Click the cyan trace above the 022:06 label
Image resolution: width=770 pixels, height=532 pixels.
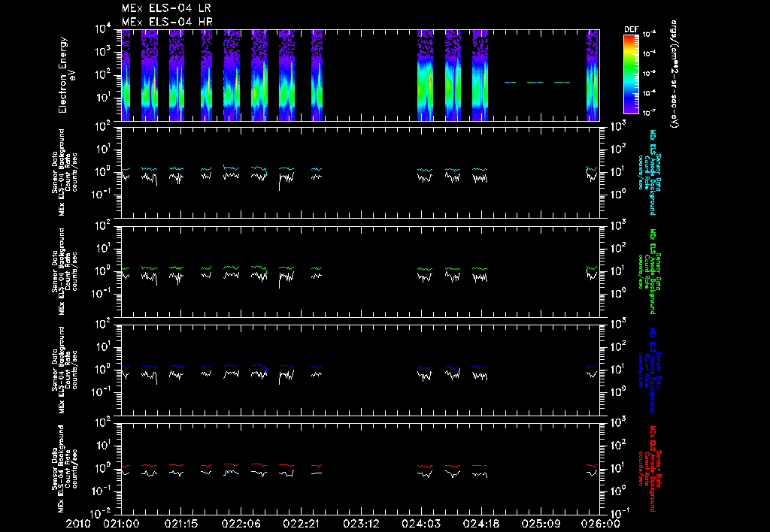(232, 168)
